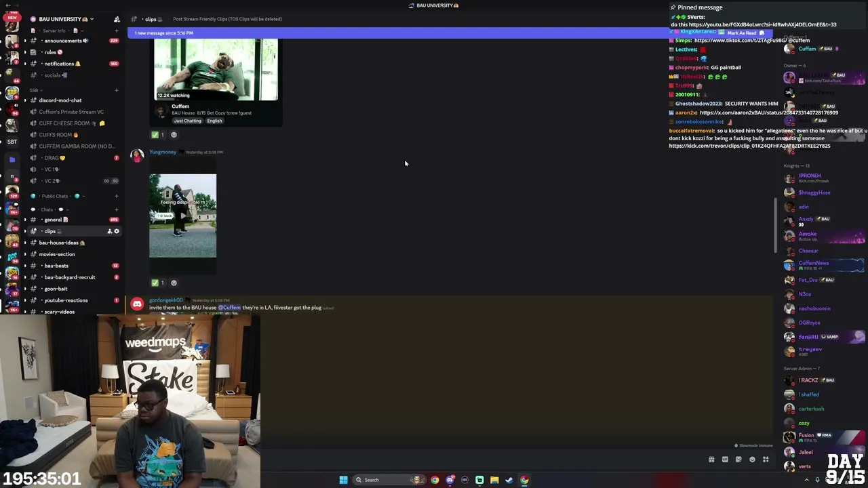Open the SBT server icon
Image resolution: width=868 pixels, height=488 pixels.
point(12,142)
